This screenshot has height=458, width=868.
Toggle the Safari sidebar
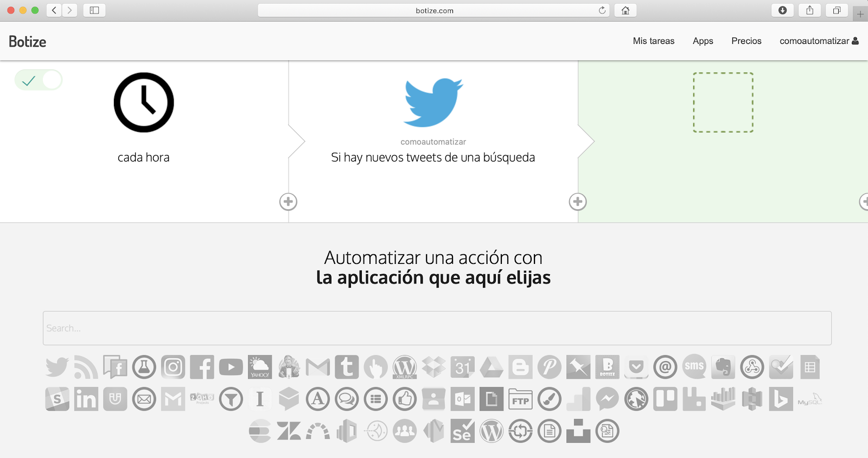94,10
